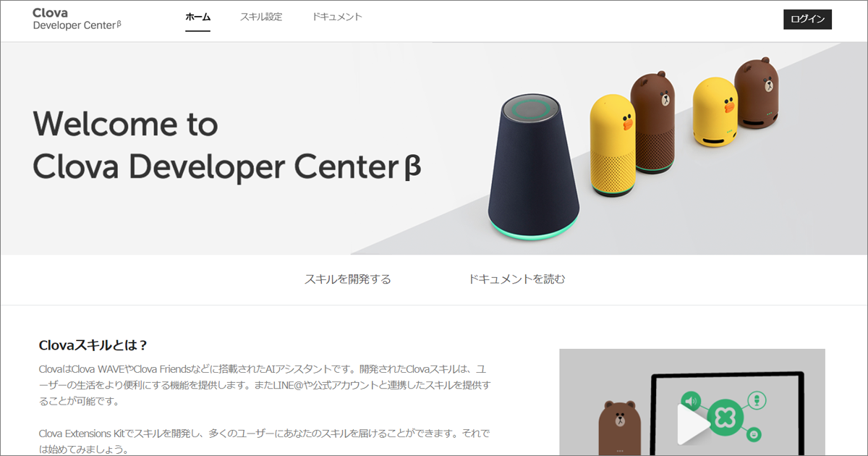
Task: Open the スキル設定 navigation tab
Action: [x=261, y=17]
